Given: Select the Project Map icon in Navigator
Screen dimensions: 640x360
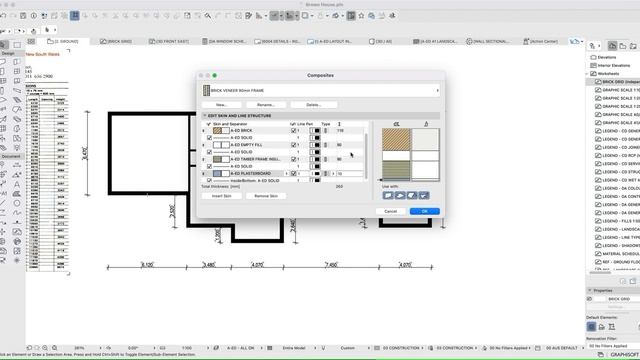Looking at the screenshot, I should point(612,46).
